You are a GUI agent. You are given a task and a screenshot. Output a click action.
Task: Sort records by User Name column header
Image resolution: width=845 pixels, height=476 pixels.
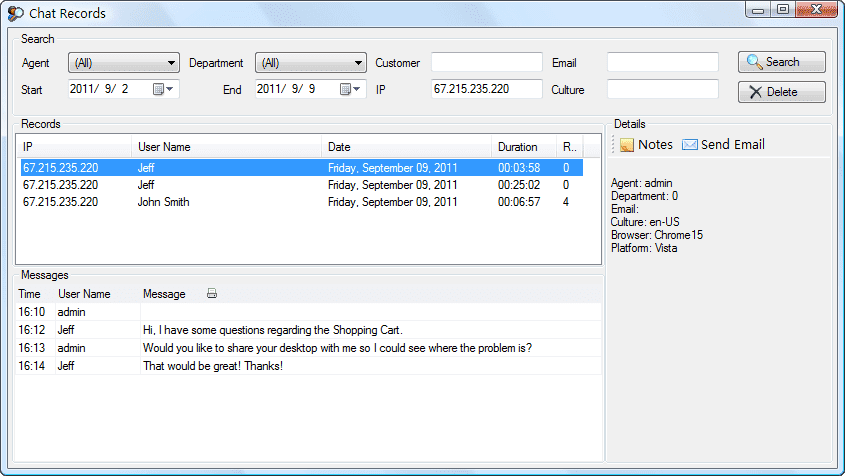tap(225, 147)
